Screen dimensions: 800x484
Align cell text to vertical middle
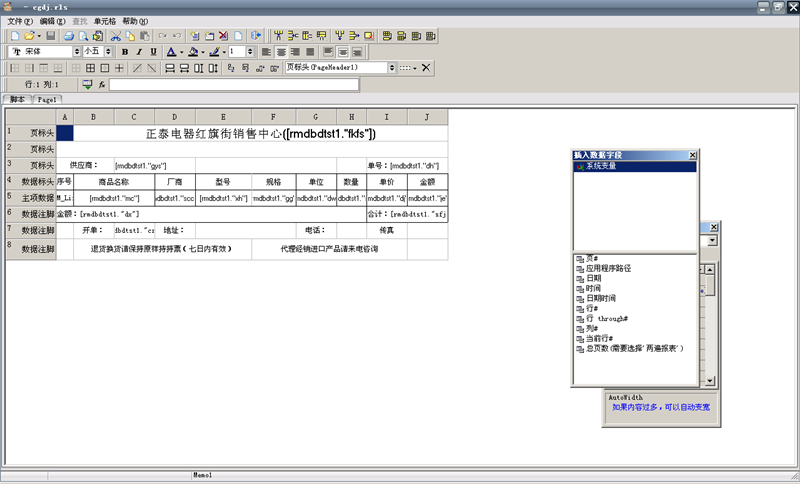click(x=343, y=52)
